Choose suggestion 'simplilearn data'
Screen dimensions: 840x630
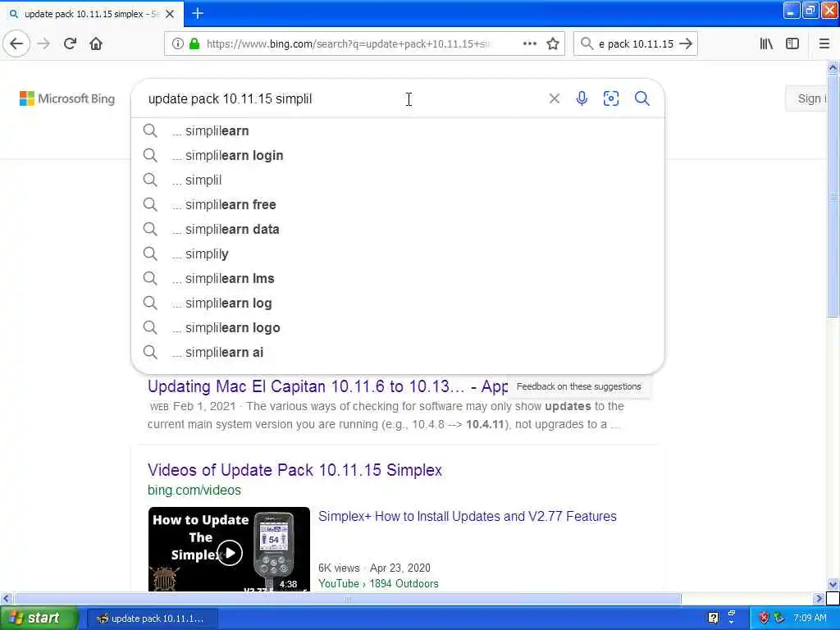click(x=398, y=230)
